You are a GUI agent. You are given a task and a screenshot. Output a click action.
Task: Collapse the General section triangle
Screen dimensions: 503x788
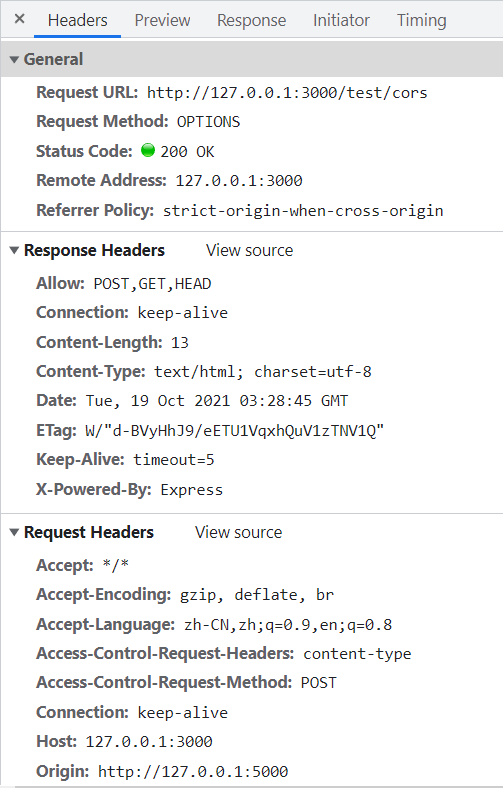coord(15,60)
